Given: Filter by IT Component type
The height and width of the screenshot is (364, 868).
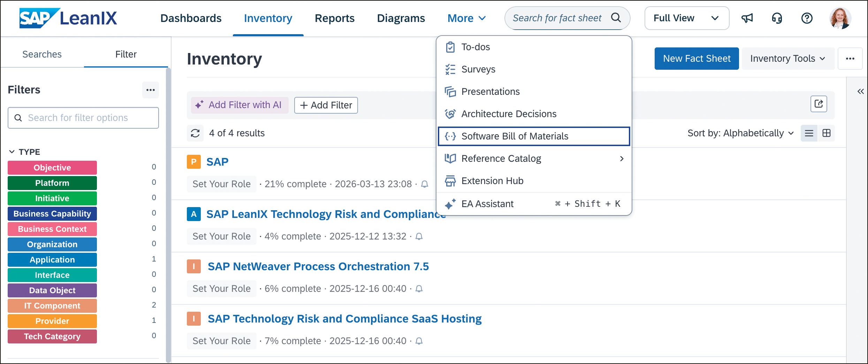Looking at the screenshot, I should click(x=52, y=306).
